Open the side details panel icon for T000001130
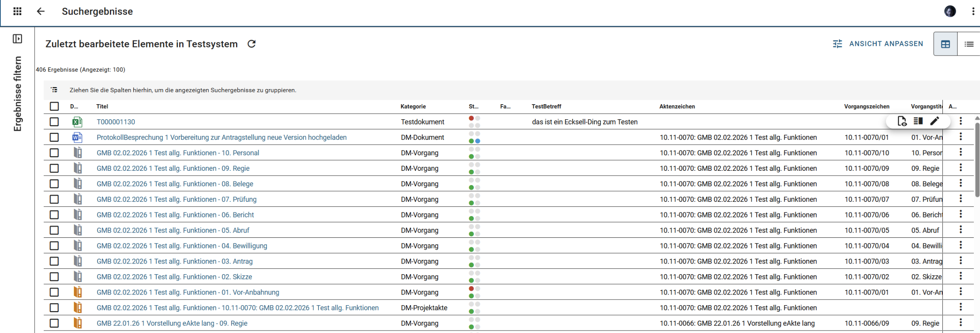This screenshot has width=980, height=333. [x=918, y=121]
